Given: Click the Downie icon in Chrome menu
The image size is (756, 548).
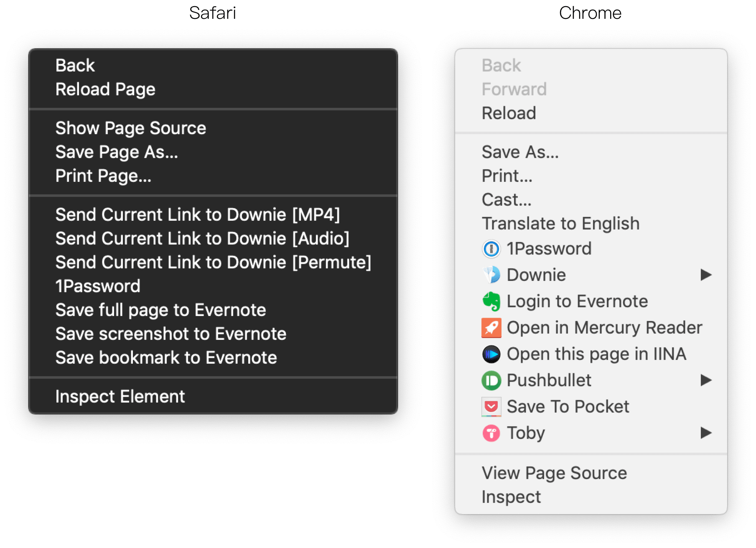Looking at the screenshot, I should (491, 275).
